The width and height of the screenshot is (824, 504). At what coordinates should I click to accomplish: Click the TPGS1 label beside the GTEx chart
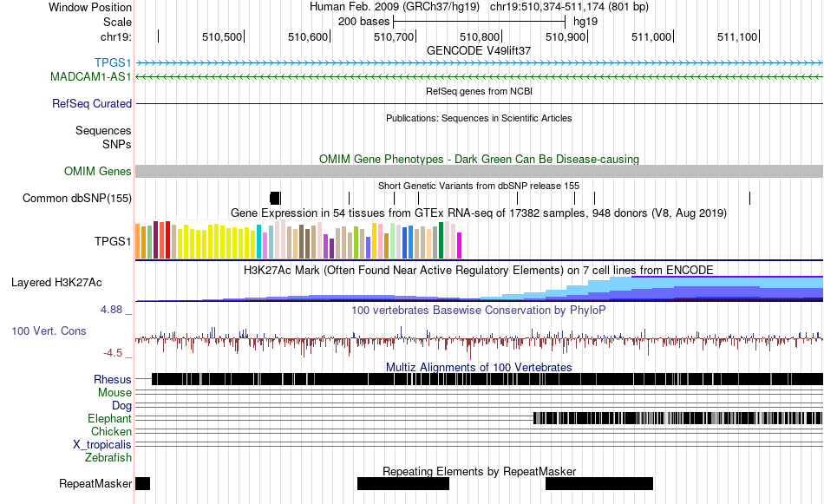(x=113, y=241)
